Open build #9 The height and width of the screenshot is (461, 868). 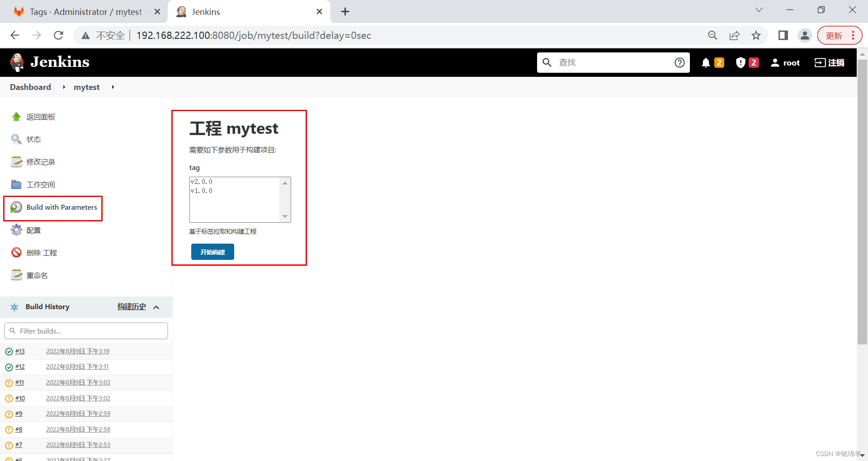tap(19, 414)
